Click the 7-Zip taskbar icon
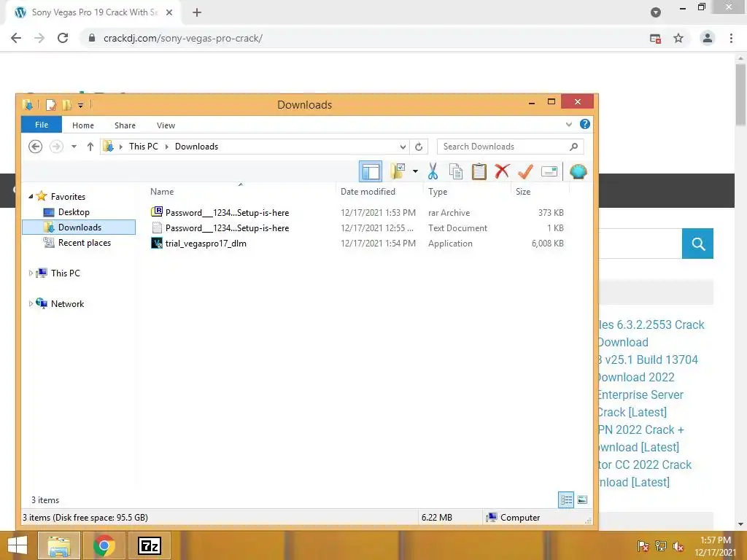747x560 pixels. (149, 545)
